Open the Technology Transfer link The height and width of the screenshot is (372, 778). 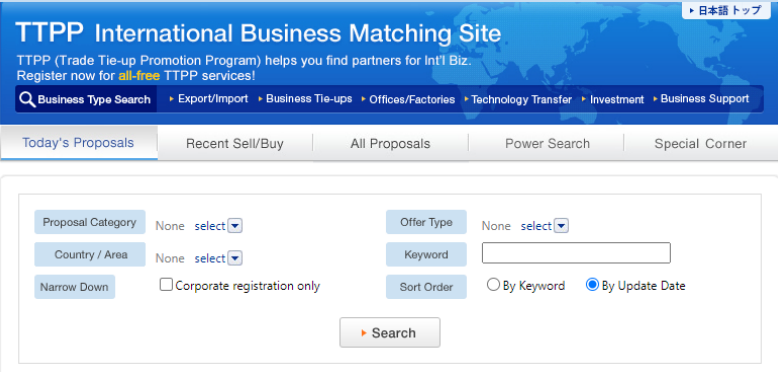[521, 100]
